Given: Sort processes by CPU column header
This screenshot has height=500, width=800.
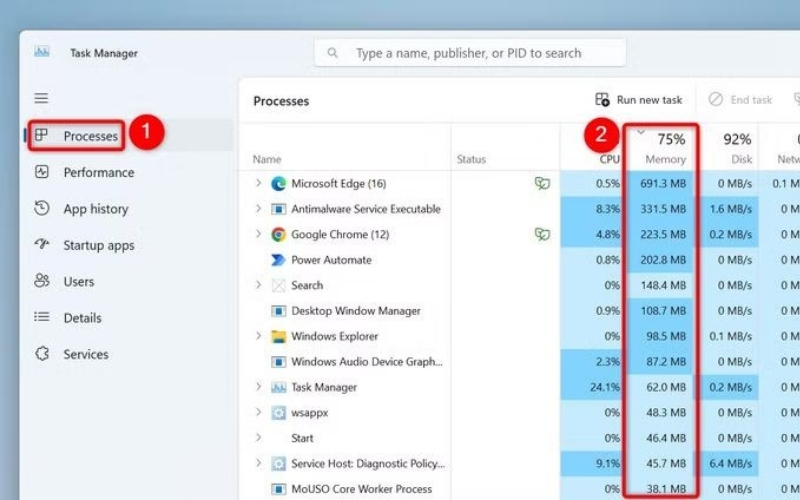Looking at the screenshot, I should click(610, 159).
